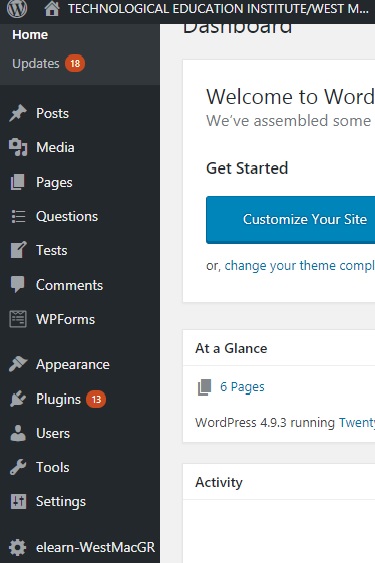This screenshot has width=375, height=563.
Task: Collapse the At a Glance widget header
Action: (x=279, y=348)
